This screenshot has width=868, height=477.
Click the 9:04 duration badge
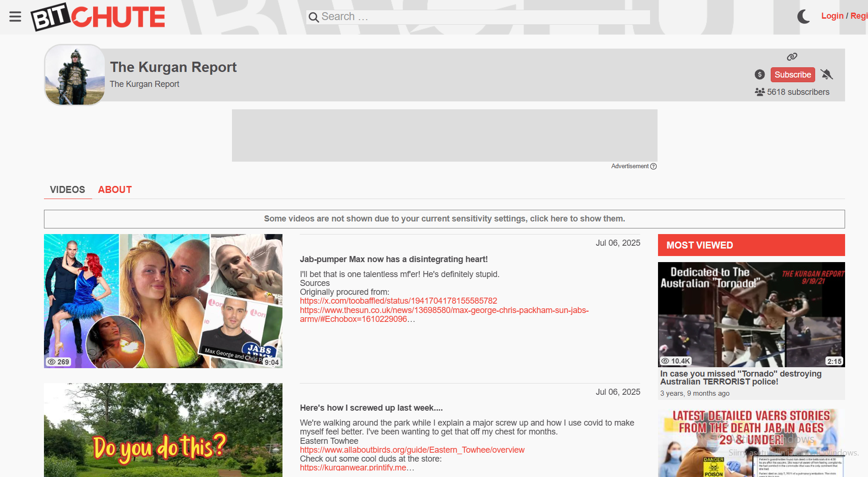271,362
